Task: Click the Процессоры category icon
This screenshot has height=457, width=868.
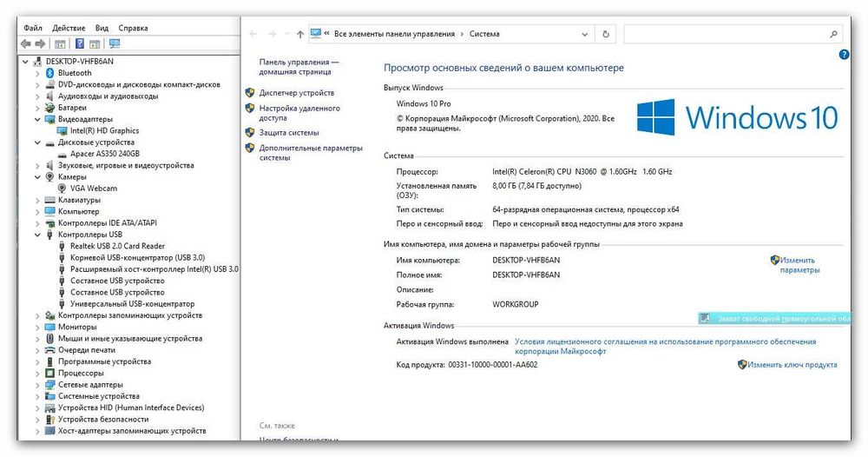Action: (x=49, y=373)
